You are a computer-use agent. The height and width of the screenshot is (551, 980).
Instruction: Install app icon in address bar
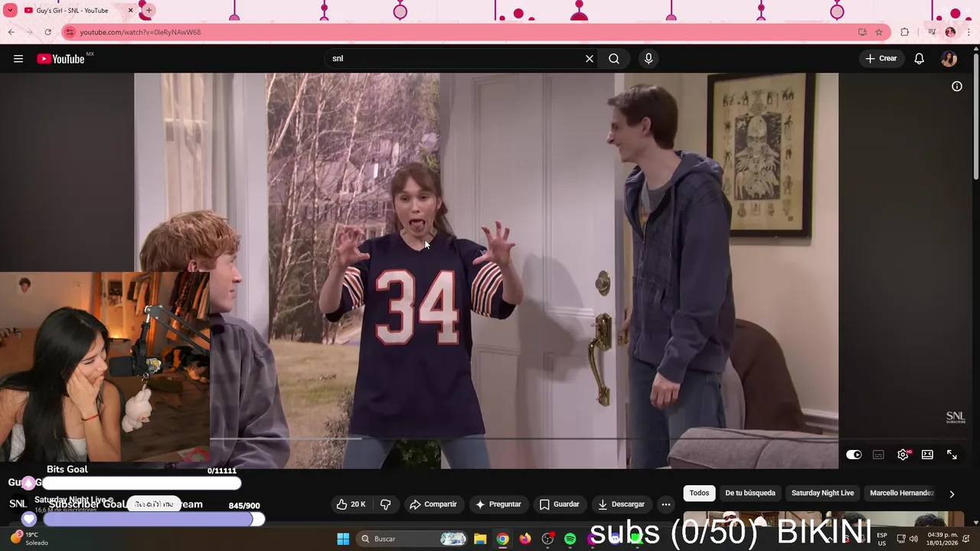862,32
